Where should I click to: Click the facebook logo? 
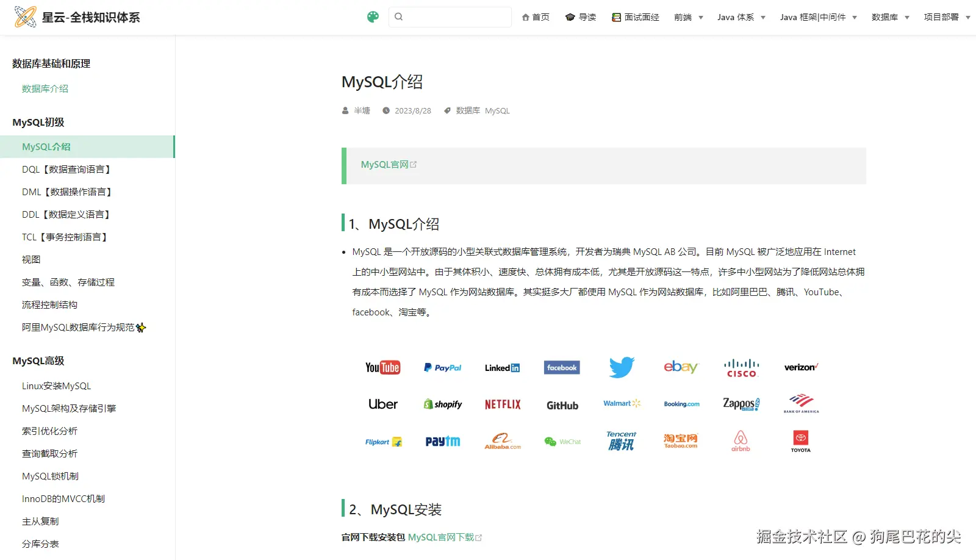(x=562, y=367)
